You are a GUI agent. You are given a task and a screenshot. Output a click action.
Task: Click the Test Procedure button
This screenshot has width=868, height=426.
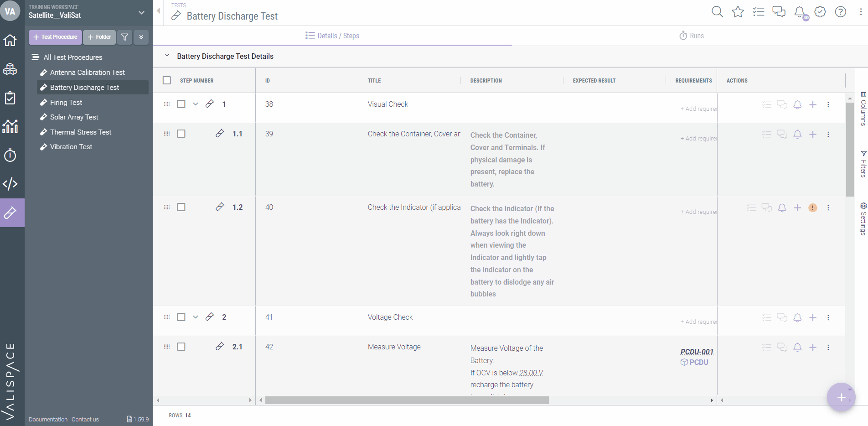tap(55, 37)
